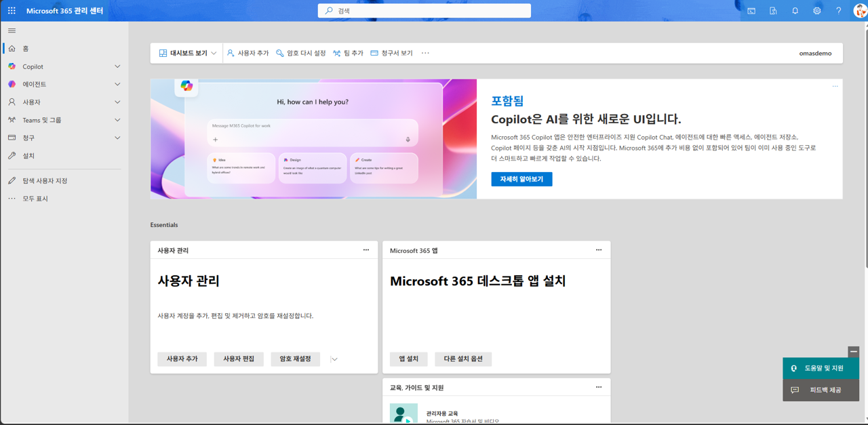Go to Home (홈) in sidebar
868x425 pixels.
point(64,49)
